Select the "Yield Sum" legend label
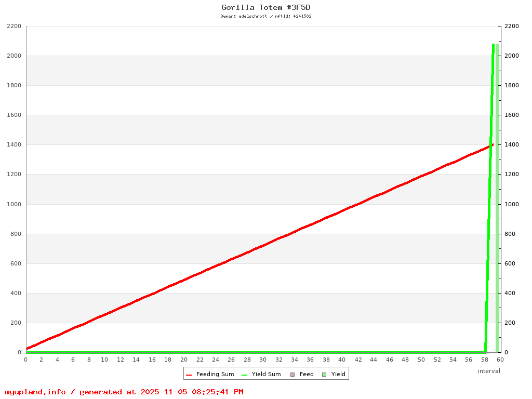 pyautogui.click(x=266, y=375)
